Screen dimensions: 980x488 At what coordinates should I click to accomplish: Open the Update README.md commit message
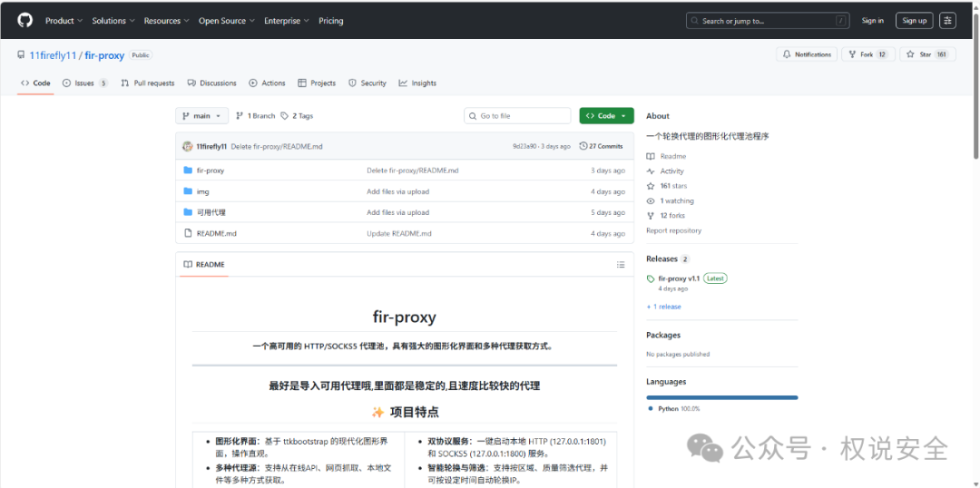[398, 234]
